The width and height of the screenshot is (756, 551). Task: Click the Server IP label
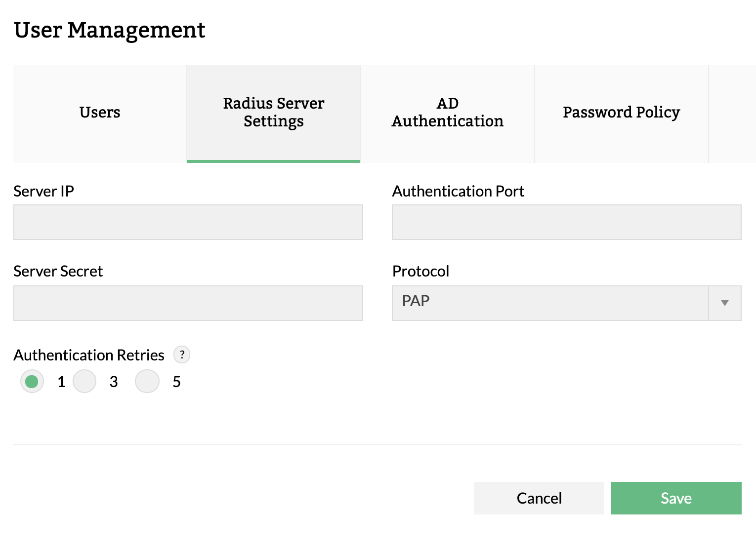click(43, 192)
